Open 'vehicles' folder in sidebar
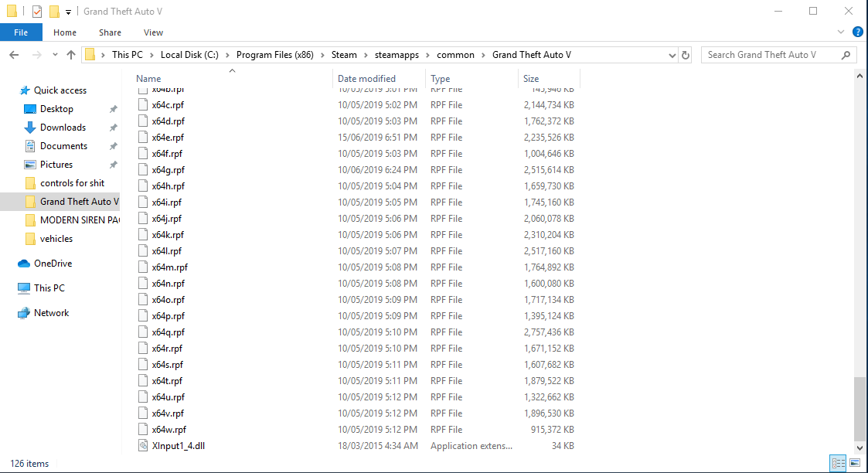This screenshot has width=868, height=473. pyautogui.click(x=56, y=239)
